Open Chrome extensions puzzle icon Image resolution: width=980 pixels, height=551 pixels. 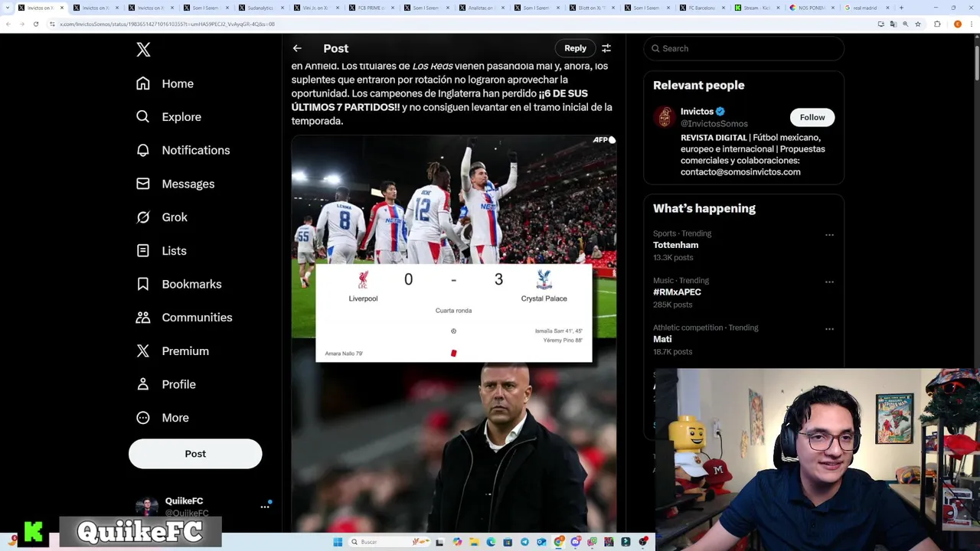937,24
